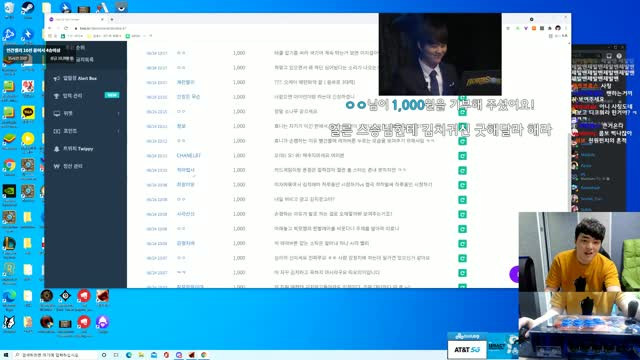The image size is (640, 360).
Task: Click the purple floating chat button
Action: pyautogui.click(x=514, y=274)
